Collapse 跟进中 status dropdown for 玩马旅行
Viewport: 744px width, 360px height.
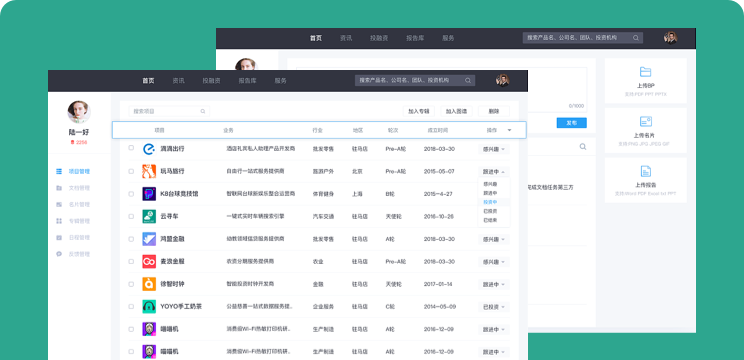point(494,171)
